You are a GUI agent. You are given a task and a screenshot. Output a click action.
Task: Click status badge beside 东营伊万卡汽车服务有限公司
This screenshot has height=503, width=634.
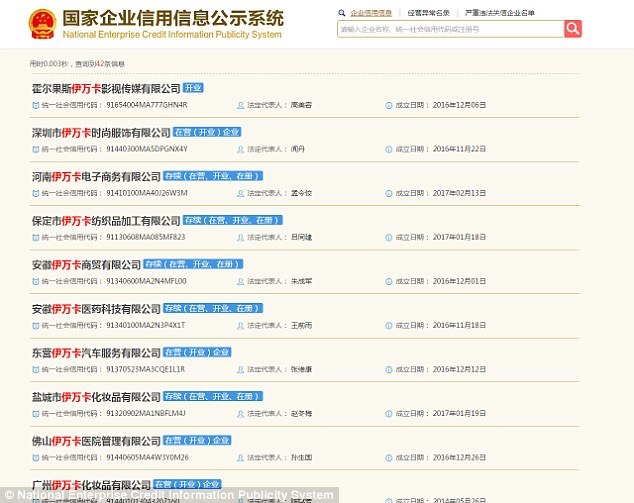tap(198, 353)
